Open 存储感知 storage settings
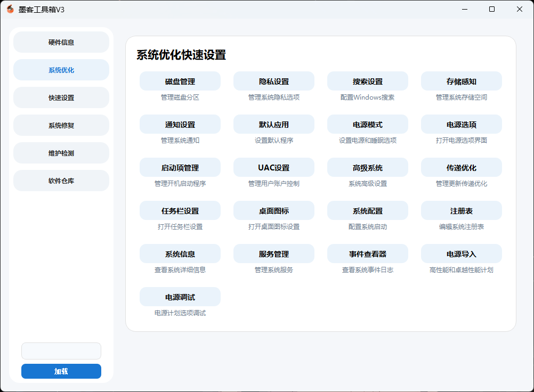Viewport: 534px width, 392px height. [462, 81]
